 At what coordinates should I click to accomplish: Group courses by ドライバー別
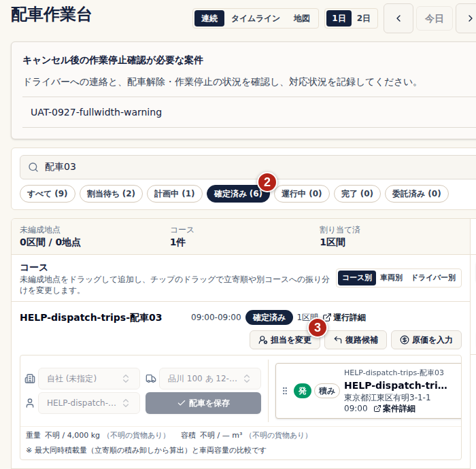pos(434,278)
